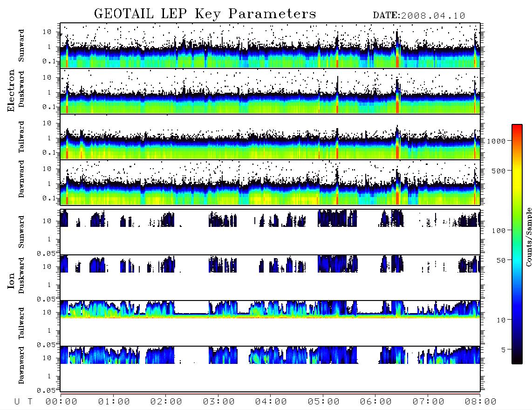This screenshot has width=532, height=410.
Task: Click the 08:00 time tick label
Action: 480,402
